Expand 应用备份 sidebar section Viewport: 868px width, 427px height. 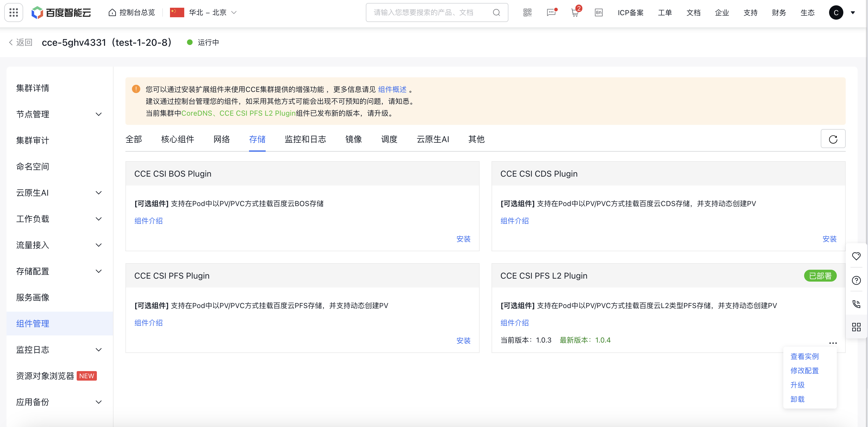tap(60, 402)
